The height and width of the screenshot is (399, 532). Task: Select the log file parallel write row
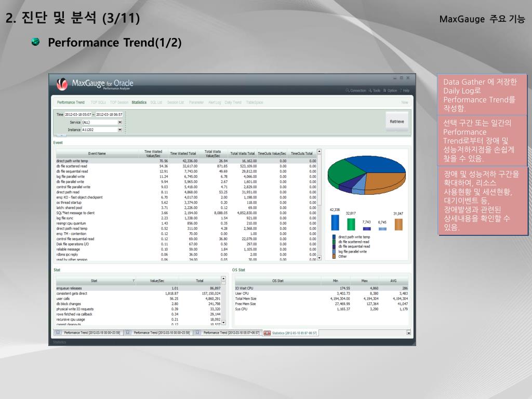(186, 177)
